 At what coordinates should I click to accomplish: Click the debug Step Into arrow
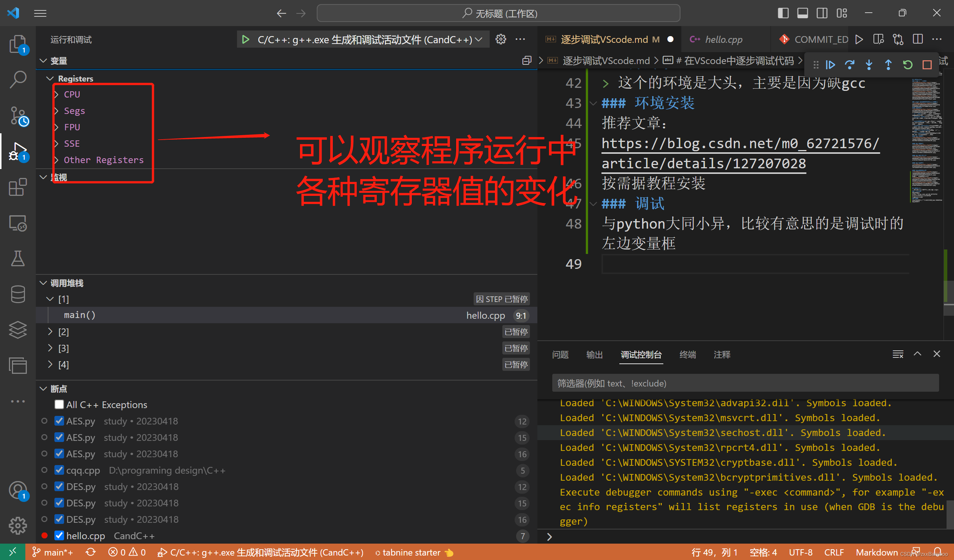tap(869, 65)
